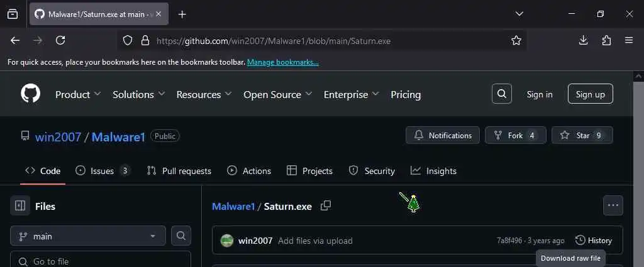Click the Notifications button
Viewport: 644px width, 267px height.
443,135
